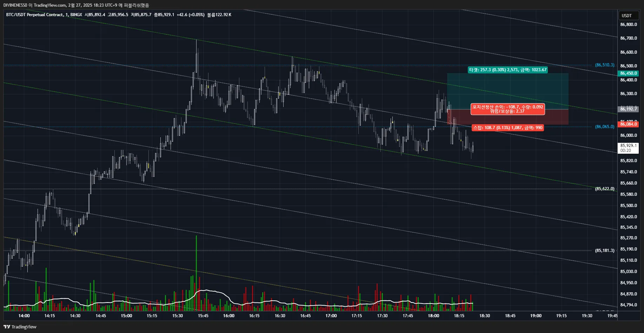Click the 15:45 time axis label
Image resolution: width=644 pixels, height=333 pixels.
[203, 316]
